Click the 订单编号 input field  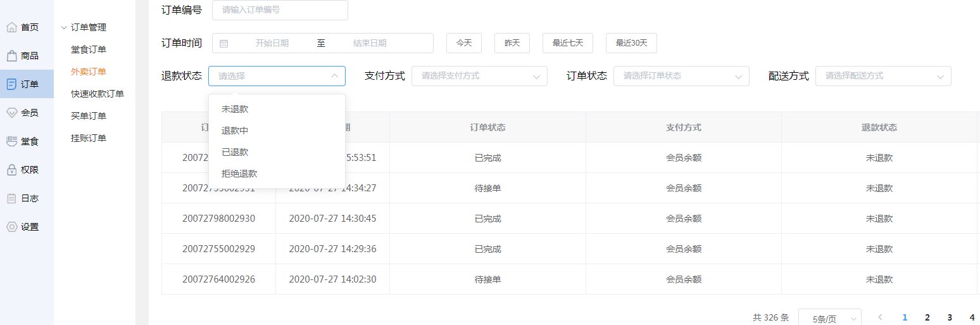pos(280,10)
